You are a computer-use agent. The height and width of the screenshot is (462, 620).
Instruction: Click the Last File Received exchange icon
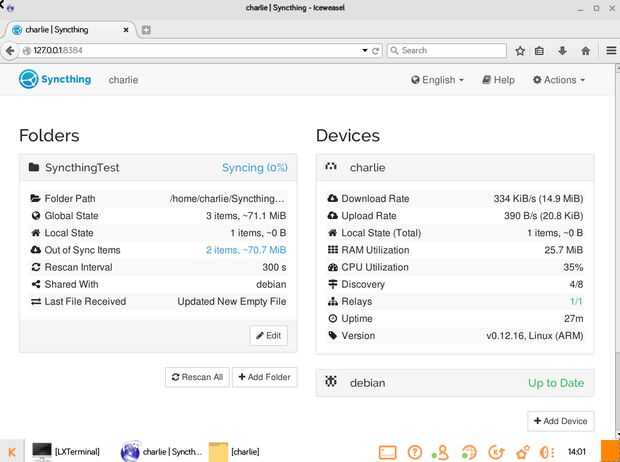36,301
